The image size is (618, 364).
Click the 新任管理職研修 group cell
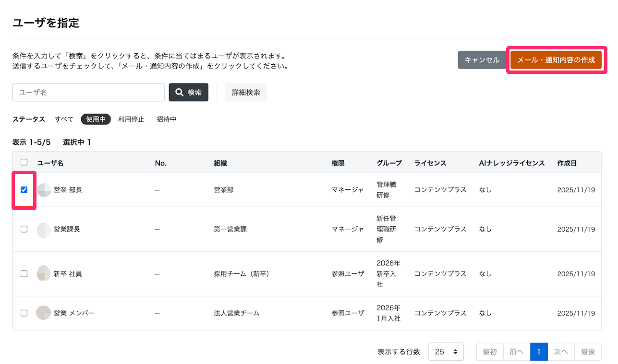coord(387,229)
